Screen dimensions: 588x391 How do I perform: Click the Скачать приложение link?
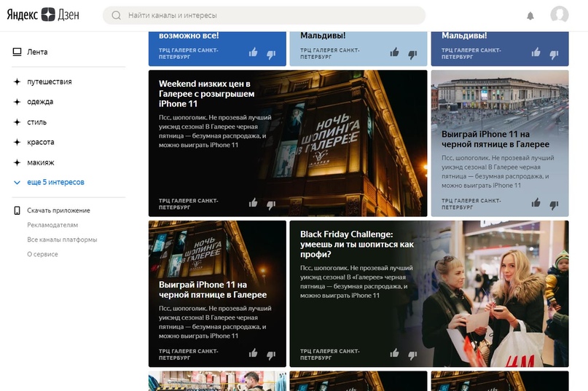pos(58,210)
